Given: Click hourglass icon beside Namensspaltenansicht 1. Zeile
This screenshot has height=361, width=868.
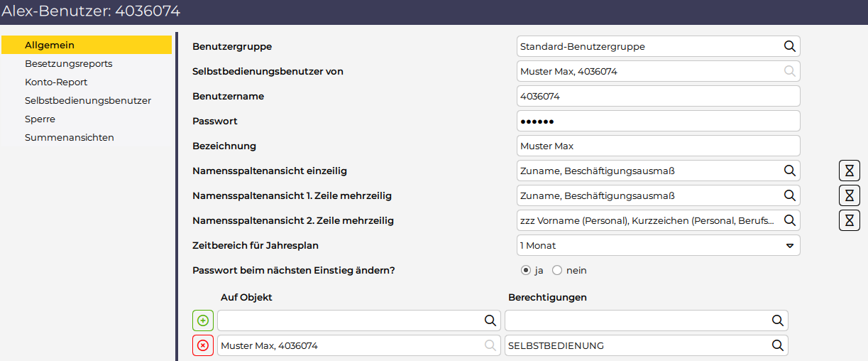Looking at the screenshot, I should [849, 195].
